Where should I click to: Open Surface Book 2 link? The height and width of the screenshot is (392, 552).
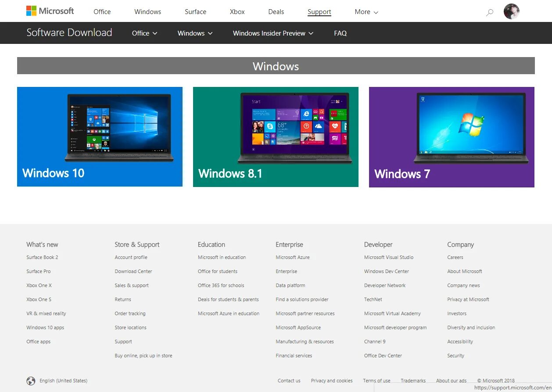pos(42,257)
